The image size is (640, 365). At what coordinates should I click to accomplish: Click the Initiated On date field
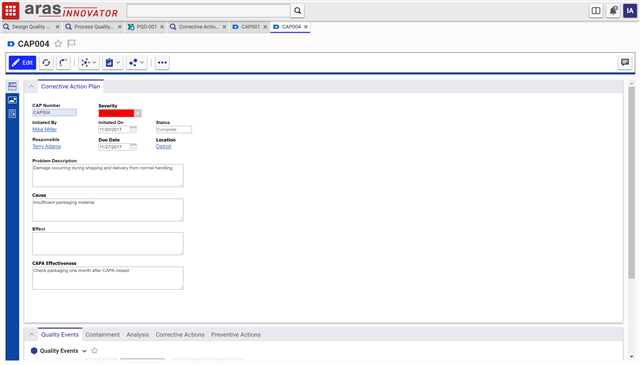click(114, 129)
